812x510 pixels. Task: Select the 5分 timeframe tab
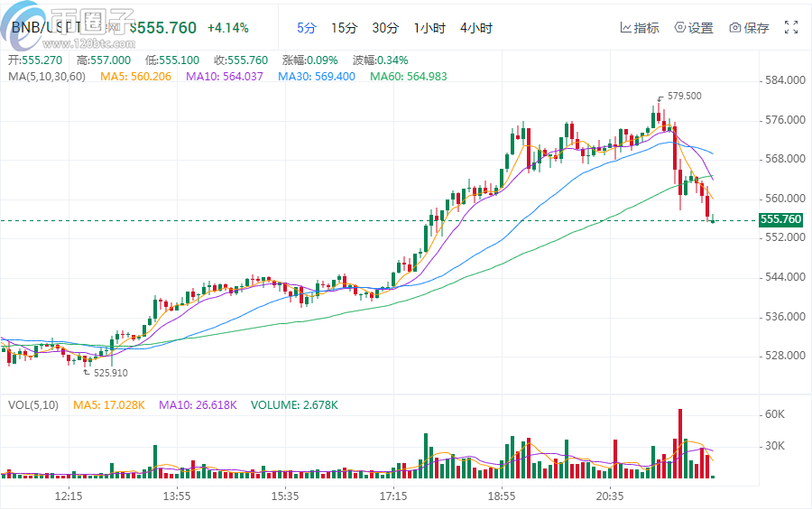click(x=306, y=28)
